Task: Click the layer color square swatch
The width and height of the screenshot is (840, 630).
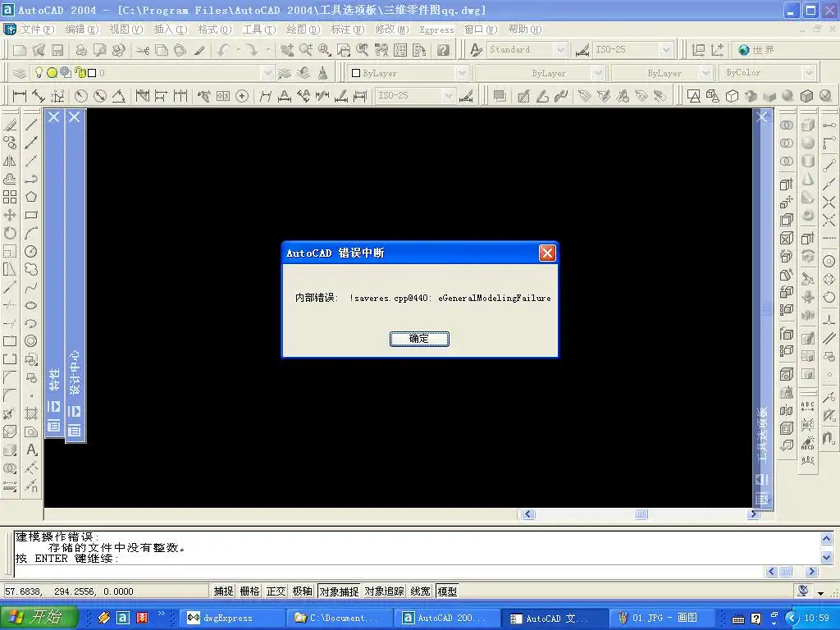Action: [x=92, y=73]
